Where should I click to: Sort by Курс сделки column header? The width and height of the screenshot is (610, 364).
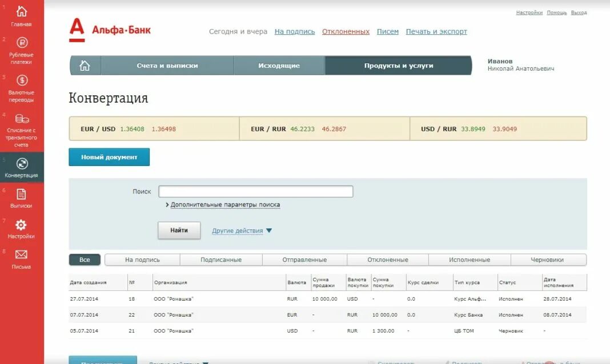coord(423,282)
